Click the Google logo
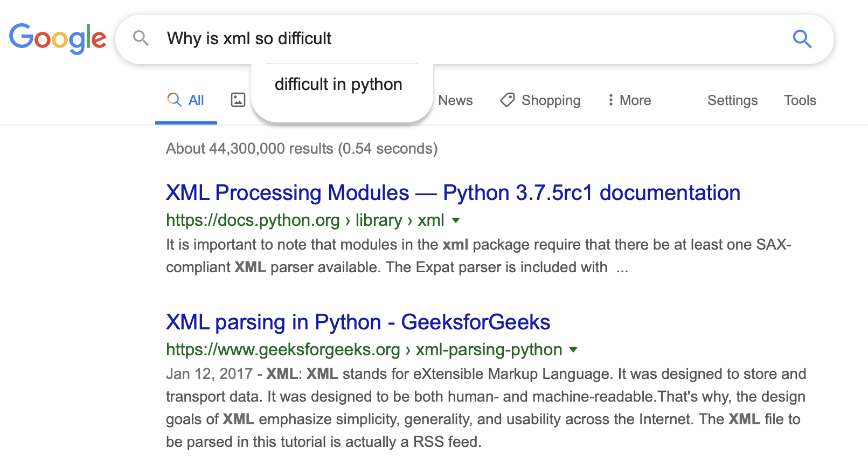This screenshot has width=868, height=462. (58, 38)
